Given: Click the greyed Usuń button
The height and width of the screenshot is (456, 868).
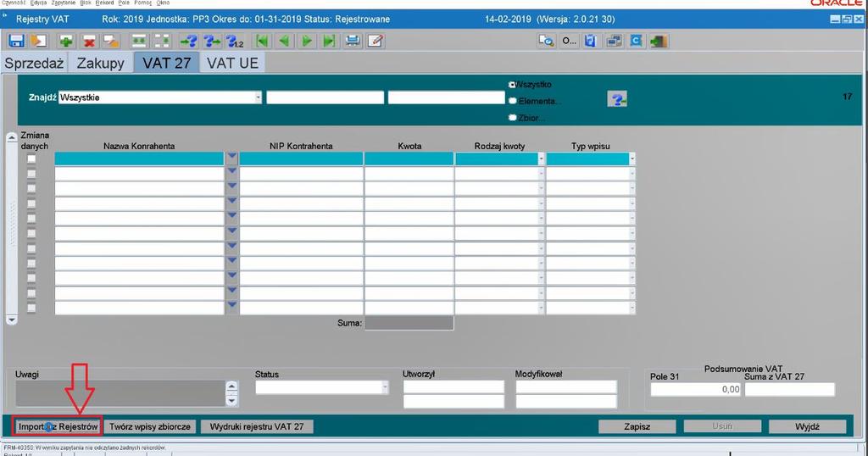Looking at the screenshot, I should pos(722,426).
